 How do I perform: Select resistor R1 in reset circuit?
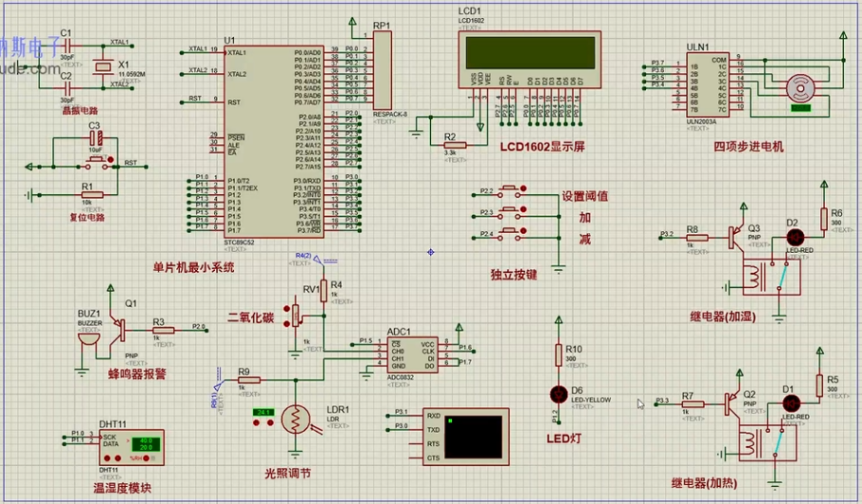pos(92,194)
